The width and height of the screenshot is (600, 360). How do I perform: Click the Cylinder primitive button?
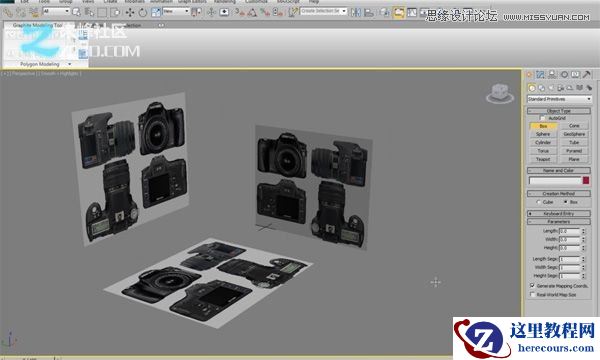(x=543, y=143)
